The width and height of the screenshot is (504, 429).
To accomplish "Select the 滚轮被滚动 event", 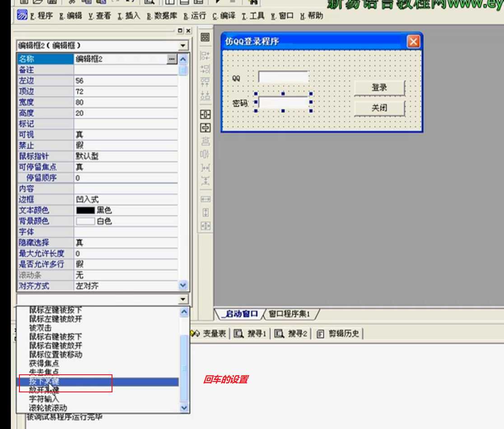I will (48, 408).
